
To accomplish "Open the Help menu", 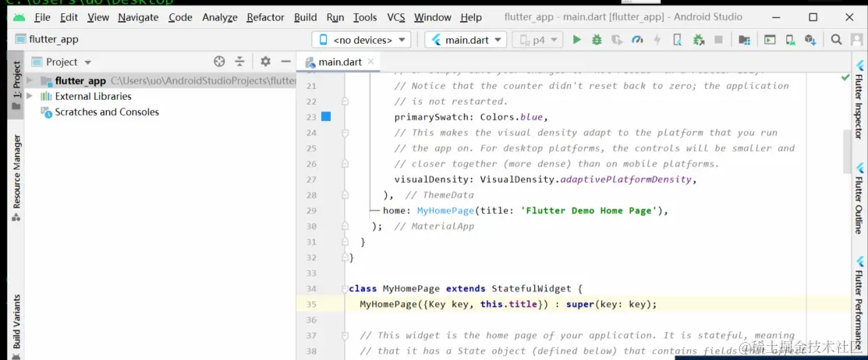I will point(471,17).
